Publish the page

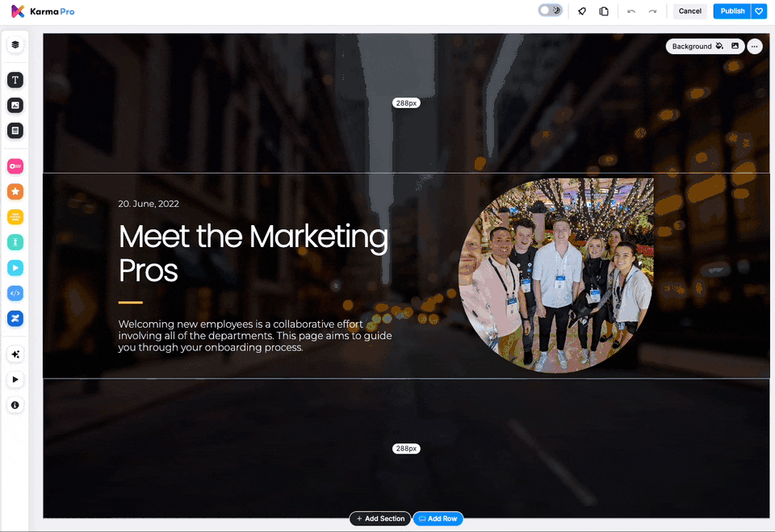[x=731, y=11]
